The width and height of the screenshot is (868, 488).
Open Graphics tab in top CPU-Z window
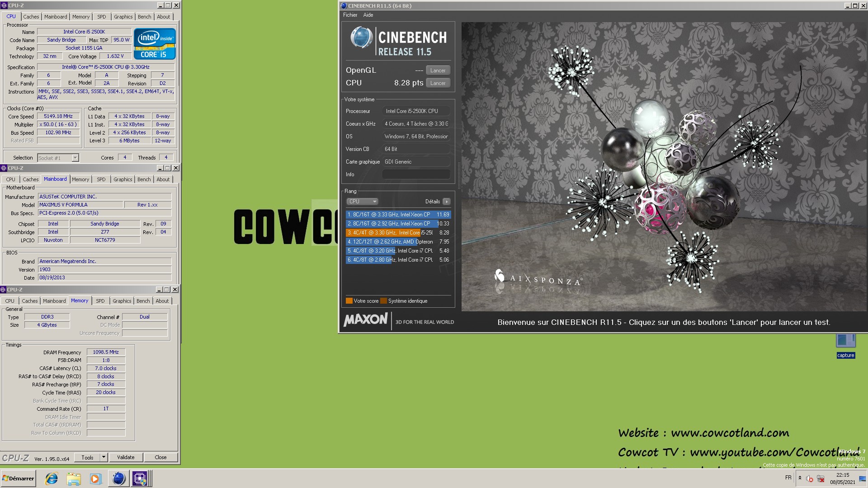tap(123, 17)
